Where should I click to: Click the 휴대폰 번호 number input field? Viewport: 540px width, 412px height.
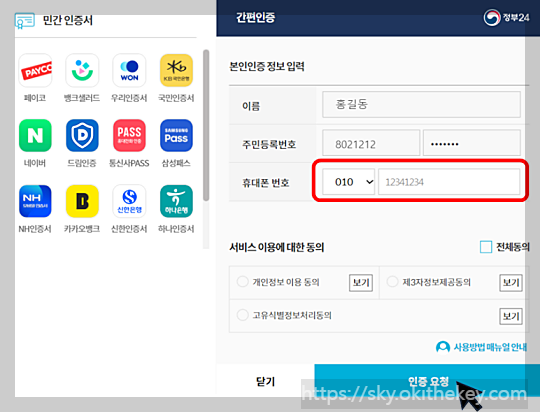click(449, 182)
